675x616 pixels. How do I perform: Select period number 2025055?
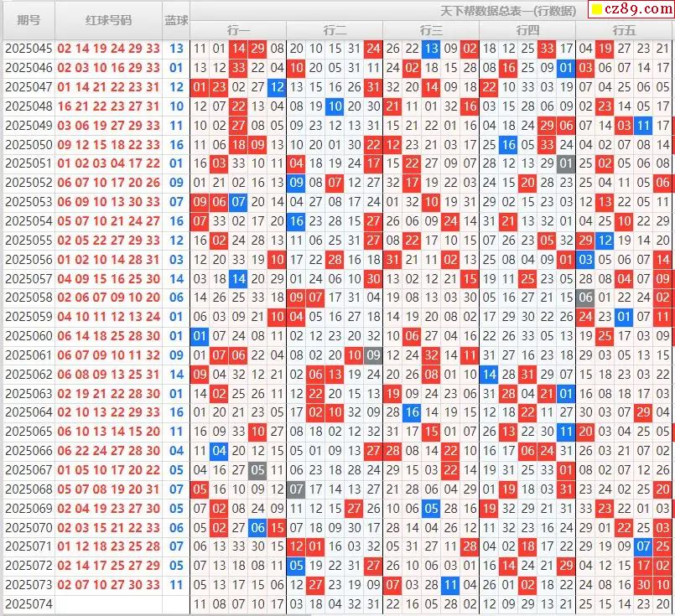click(x=29, y=241)
